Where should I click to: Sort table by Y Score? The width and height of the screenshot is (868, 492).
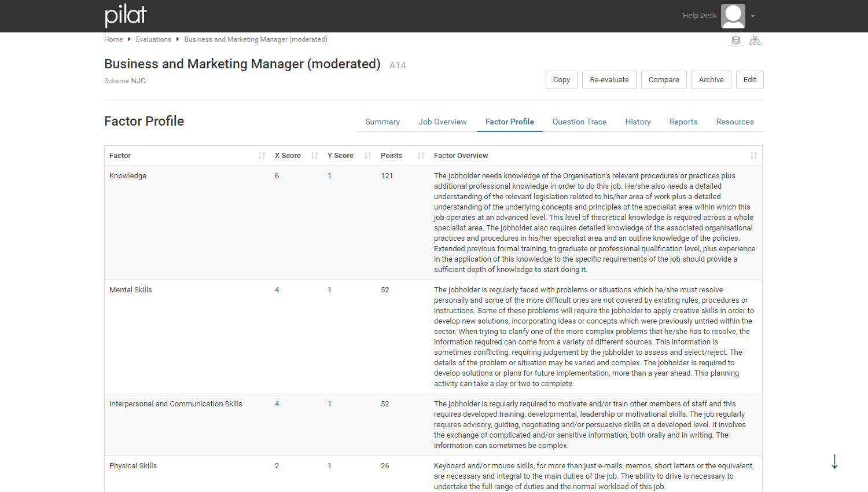(x=367, y=156)
